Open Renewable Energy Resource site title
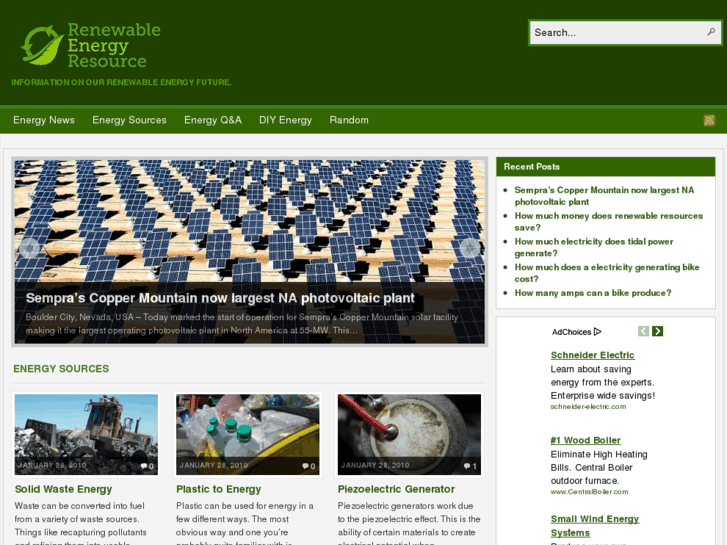The height and width of the screenshot is (545, 727). (114, 45)
